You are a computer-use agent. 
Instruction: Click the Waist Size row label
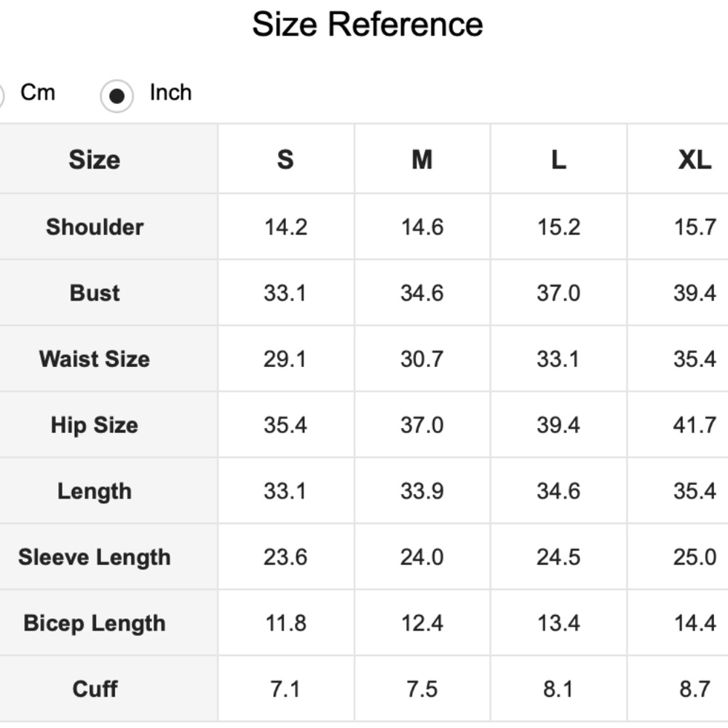(95, 359)
